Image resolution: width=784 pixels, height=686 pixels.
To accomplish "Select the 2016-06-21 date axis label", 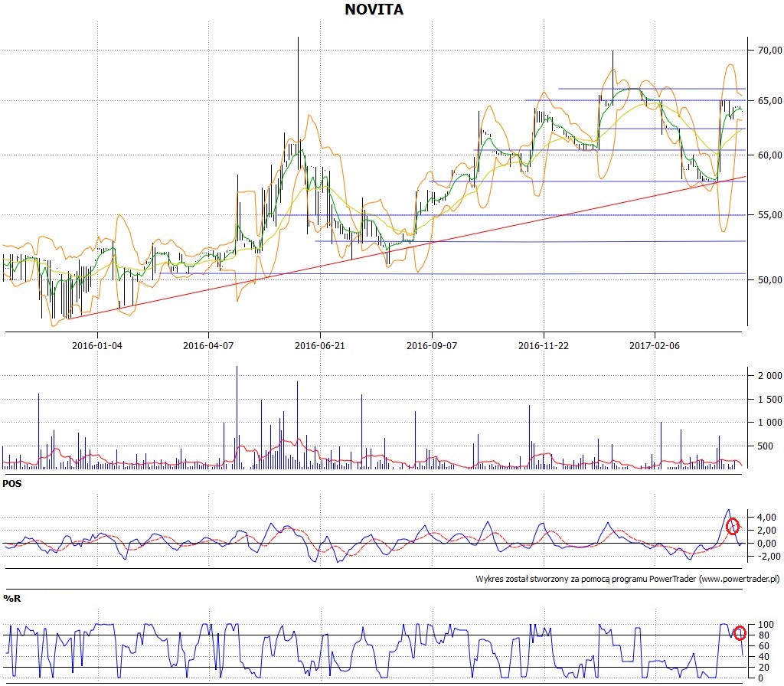I will [x=320, y=345].
